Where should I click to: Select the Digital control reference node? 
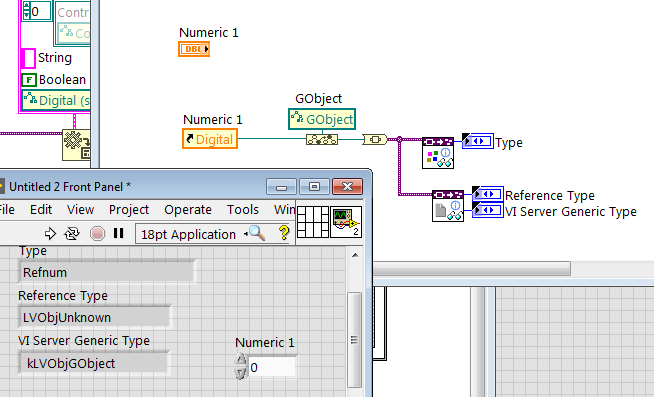click(x=210, y=139)
